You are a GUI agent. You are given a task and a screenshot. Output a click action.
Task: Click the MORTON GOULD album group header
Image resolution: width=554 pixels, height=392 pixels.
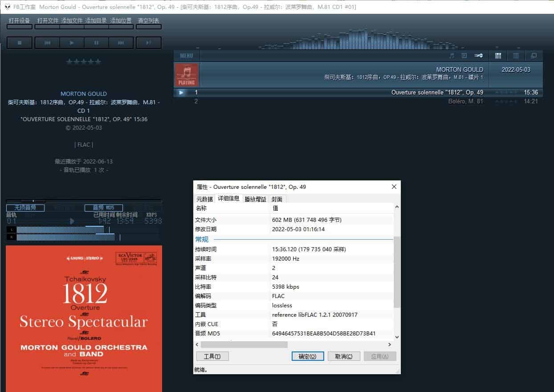click(358, 75)
